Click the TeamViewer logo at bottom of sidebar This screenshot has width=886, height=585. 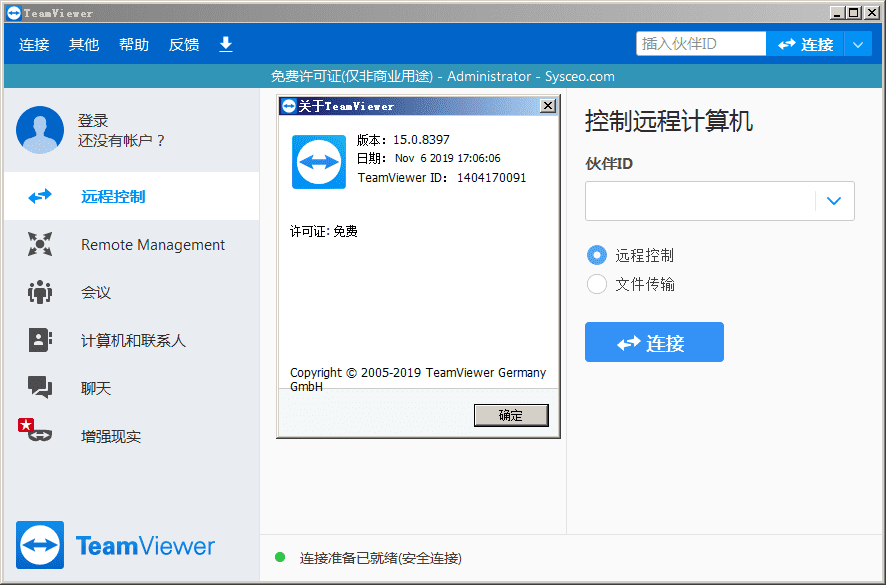pyautogui.click(x=115, y=545)
